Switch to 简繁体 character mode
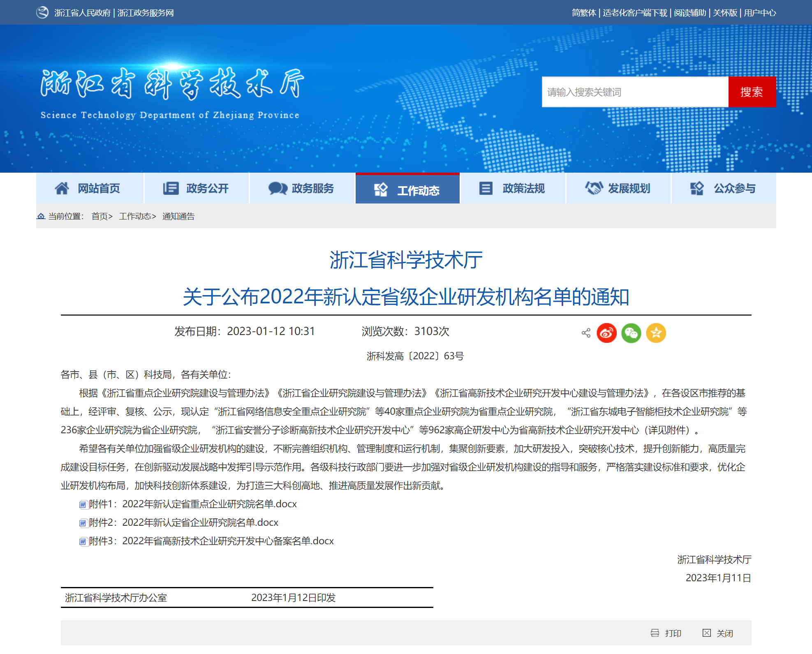Viewport: 812px width, 654px height. point(584,13)
